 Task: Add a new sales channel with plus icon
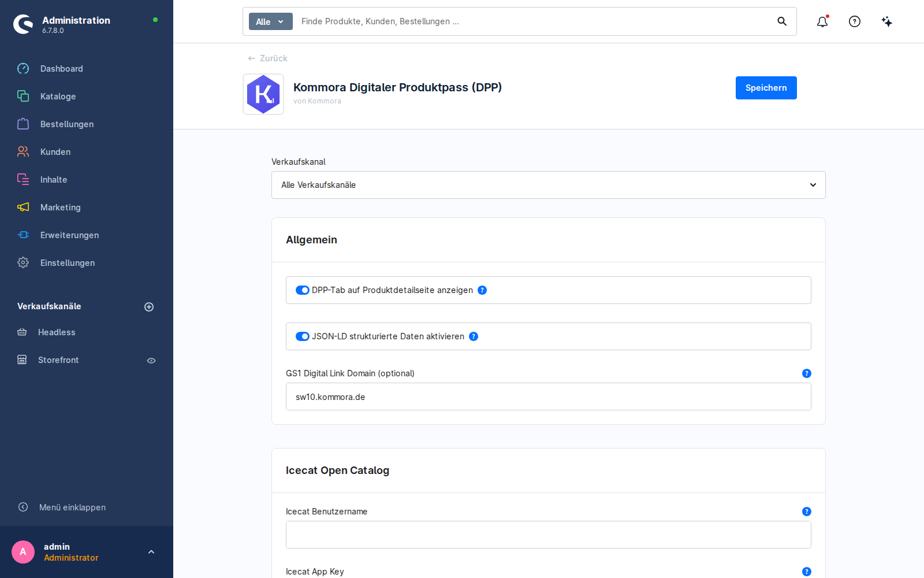click(x=149, y=307)
